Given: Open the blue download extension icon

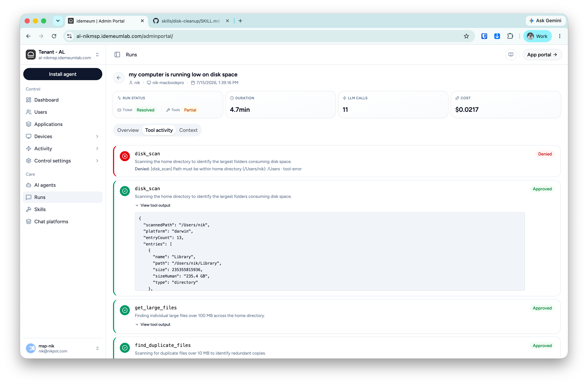Looking at the screenshot, I should [497, 36].
